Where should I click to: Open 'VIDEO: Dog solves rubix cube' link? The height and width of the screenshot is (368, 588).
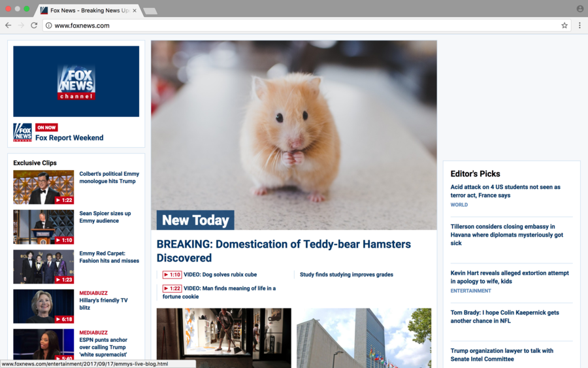tap(220, 275)
